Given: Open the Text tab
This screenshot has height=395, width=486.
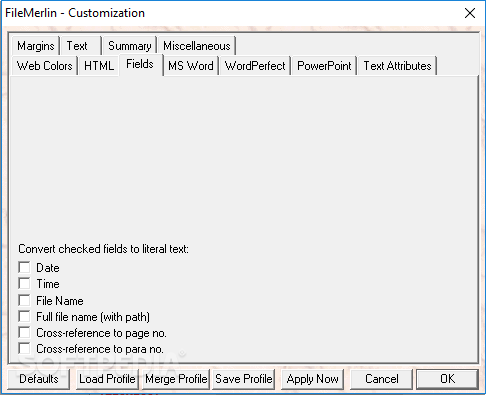Looking at the screenshot, I should tap(81, 46).
